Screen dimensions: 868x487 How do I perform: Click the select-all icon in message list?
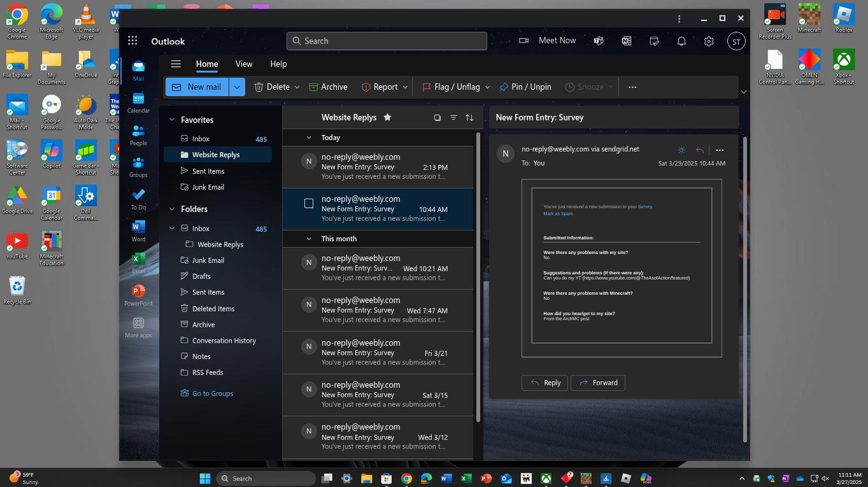pos(437,118)
